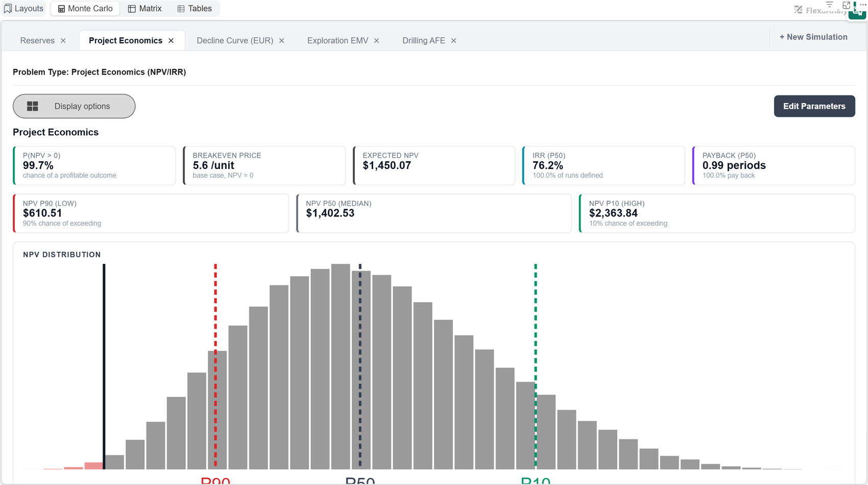Screen dimensions: 868x485
Task: Open the Tables view
Action: pos(195,9)
